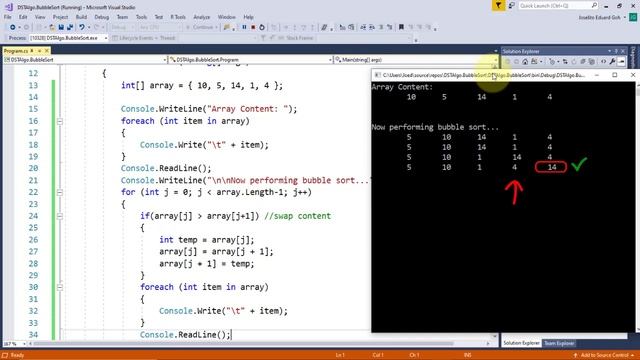Click the bookmark toolbar icon
The image size is (640, 360).
(401, 27)
